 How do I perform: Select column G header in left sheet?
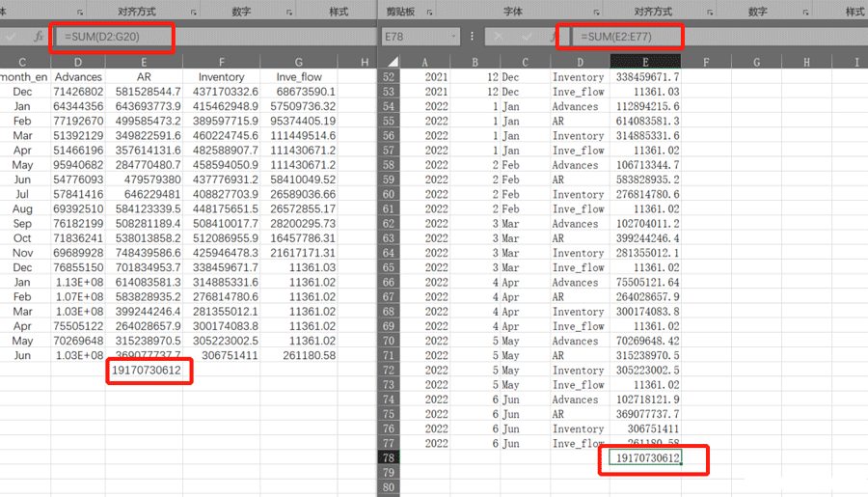(299, 61)
